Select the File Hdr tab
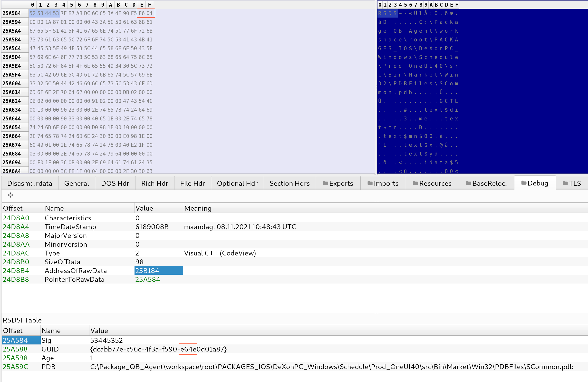The height and width of the screenshot is (382, 588). click(x=193, y=183)
